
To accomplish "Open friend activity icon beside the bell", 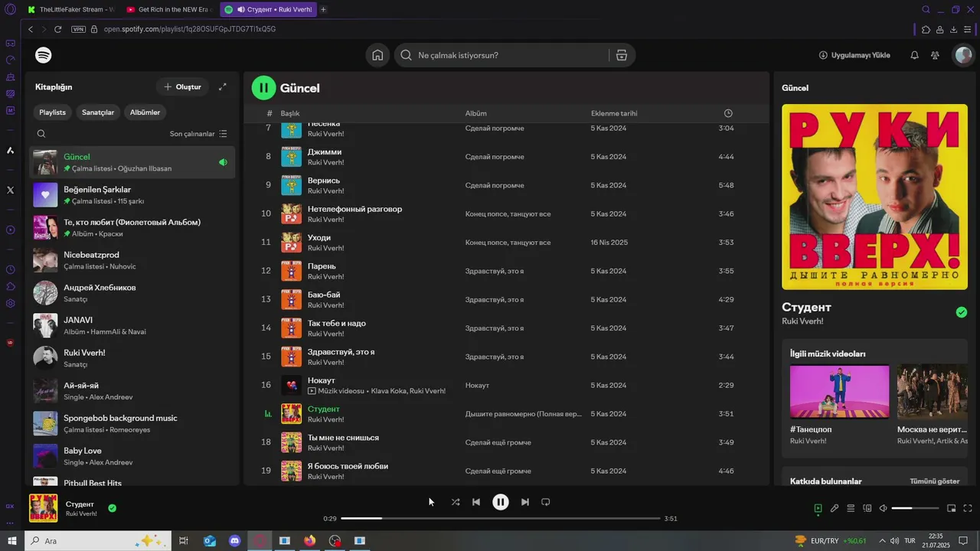I will point(935,55).
